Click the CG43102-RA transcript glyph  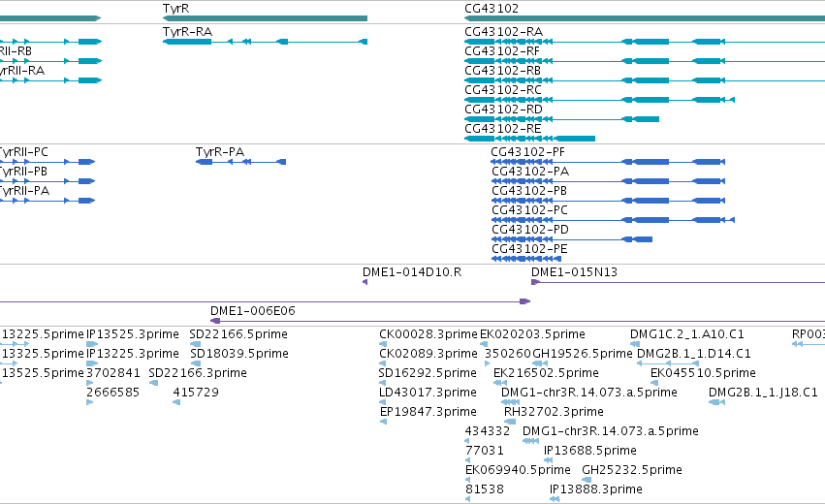[645, 42]
